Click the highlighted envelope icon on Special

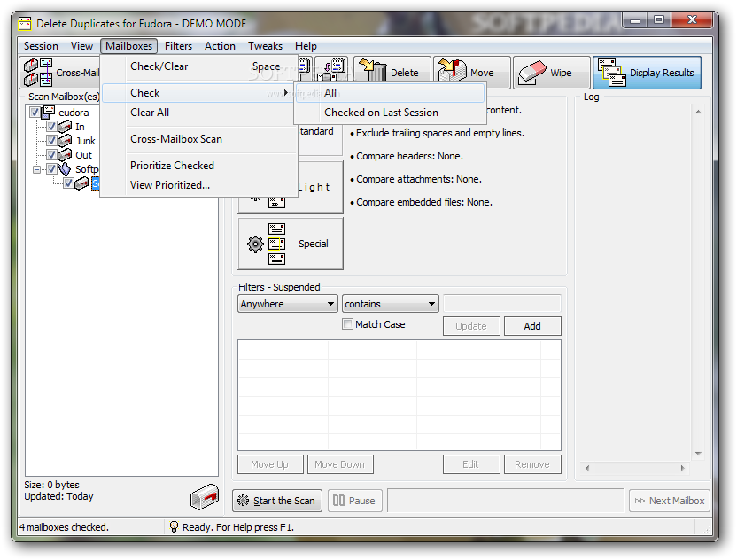276,244
